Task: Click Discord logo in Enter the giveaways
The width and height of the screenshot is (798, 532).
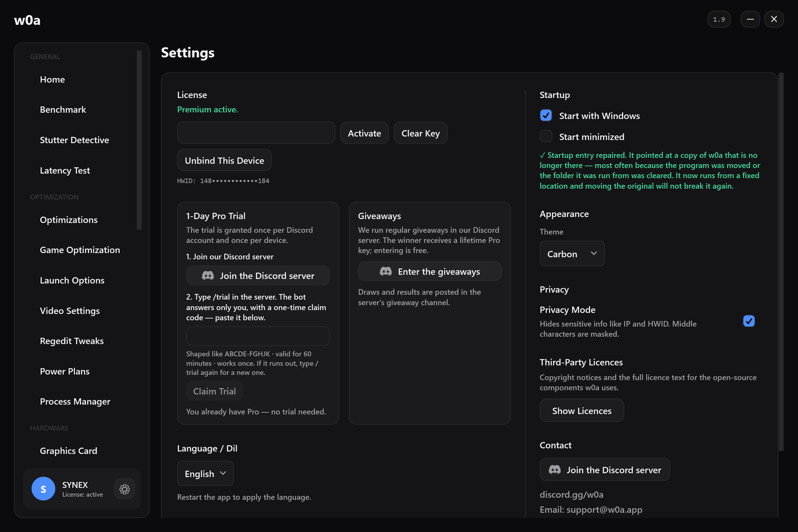Action: (x=386, y=272)
